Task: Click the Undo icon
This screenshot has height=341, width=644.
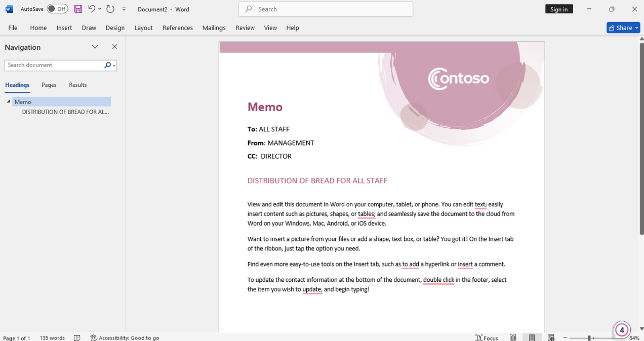Action: pos(92,9)
